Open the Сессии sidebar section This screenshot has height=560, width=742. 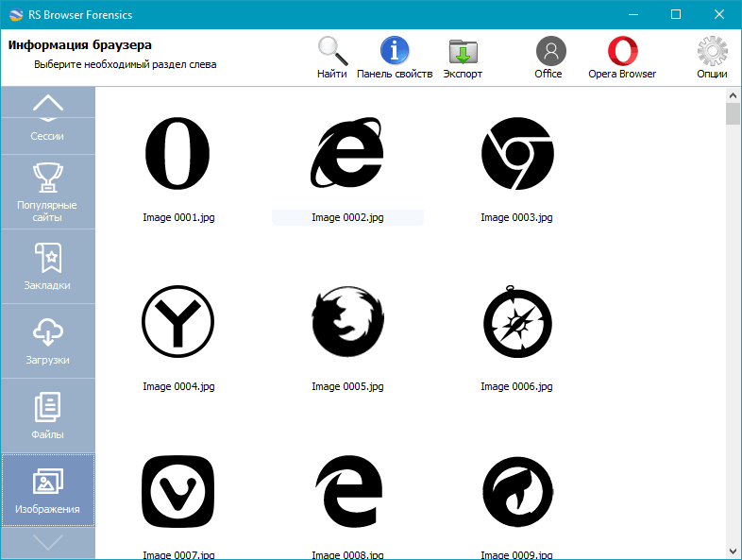click(x=47, y=136)
